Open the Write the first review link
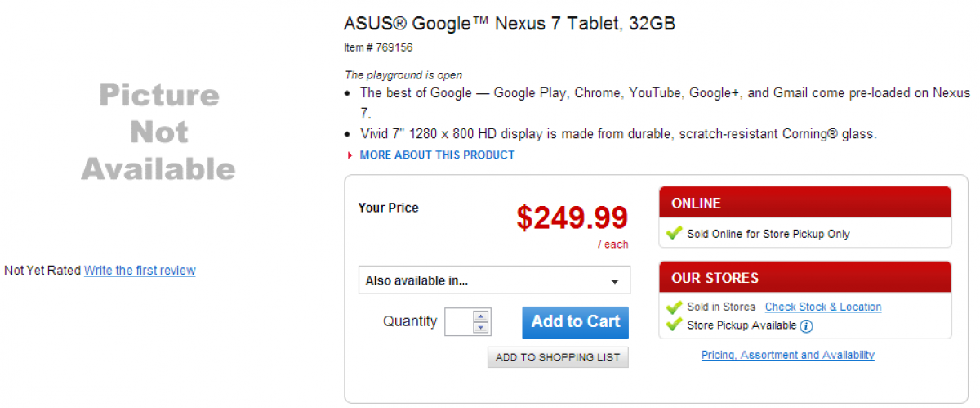 click(x=140, y=271)
